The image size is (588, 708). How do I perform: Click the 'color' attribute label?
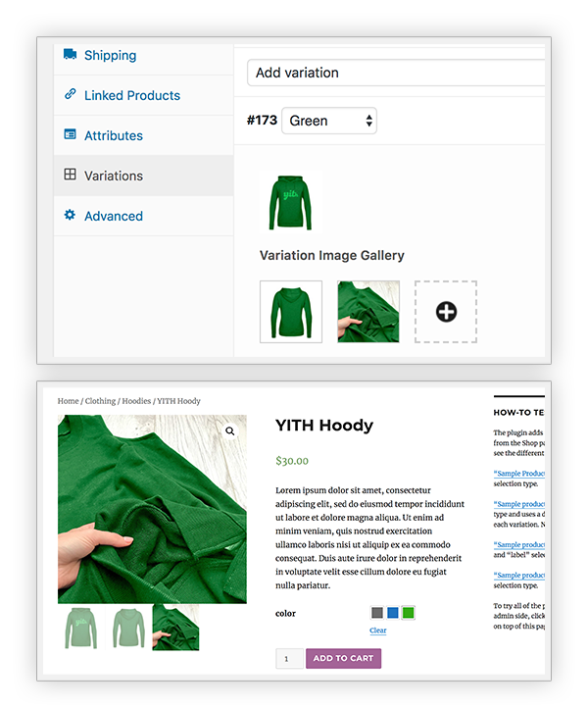(285, 613)
